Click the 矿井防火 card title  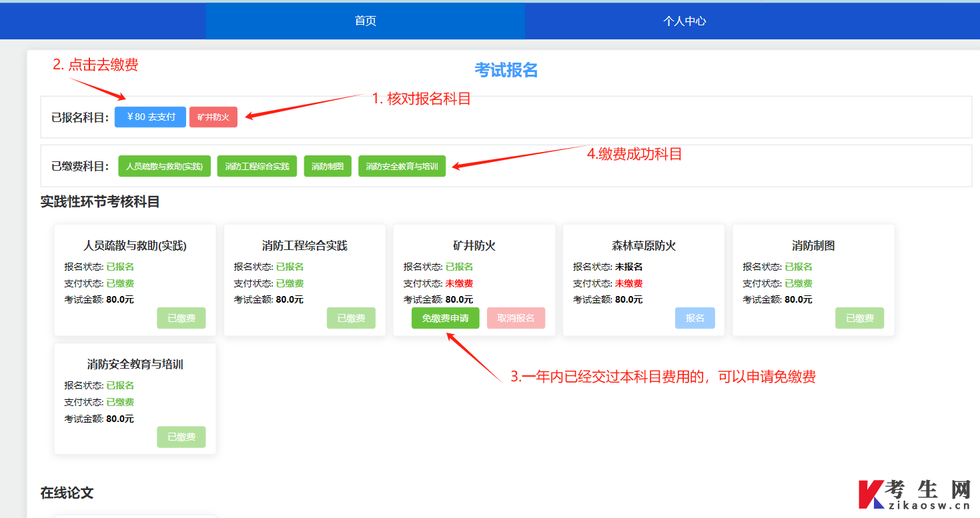pyautogui.click(x=474, y=245)
